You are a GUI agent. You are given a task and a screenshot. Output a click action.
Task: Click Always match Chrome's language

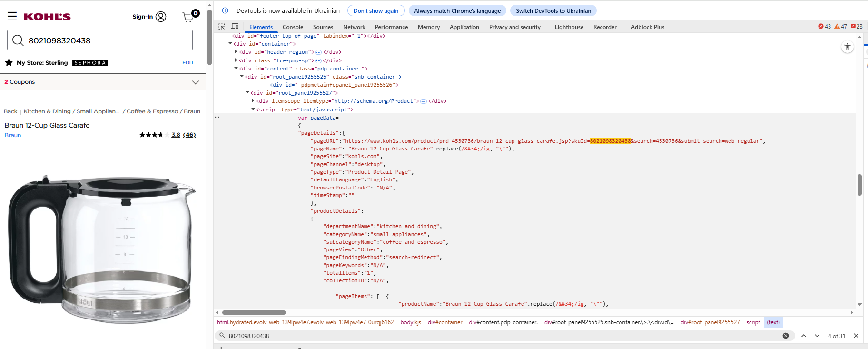[x=457, y=10]
